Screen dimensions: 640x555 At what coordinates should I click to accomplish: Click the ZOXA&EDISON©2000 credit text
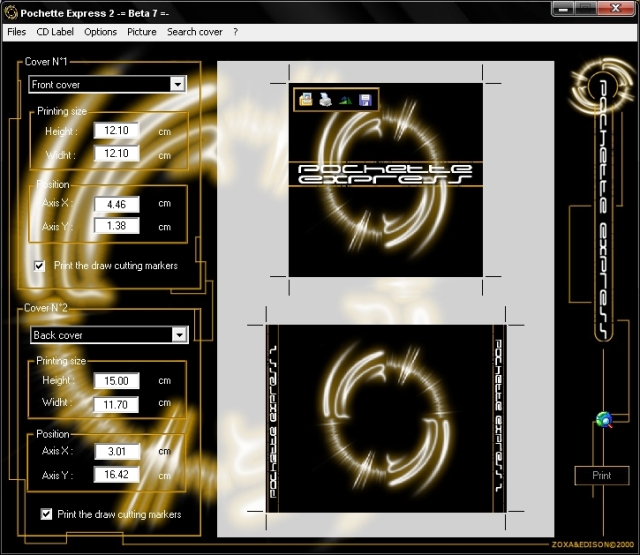[x=593, y=544]
